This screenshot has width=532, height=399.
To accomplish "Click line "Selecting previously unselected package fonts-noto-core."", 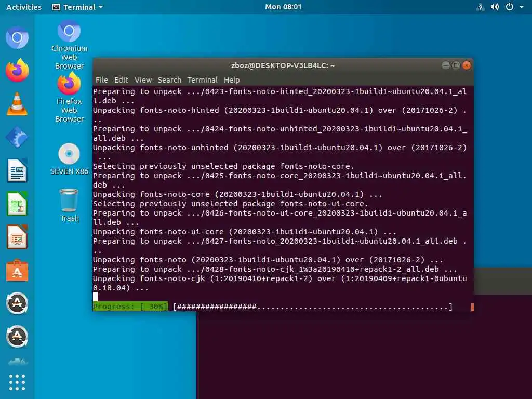I will pos(223,166).
